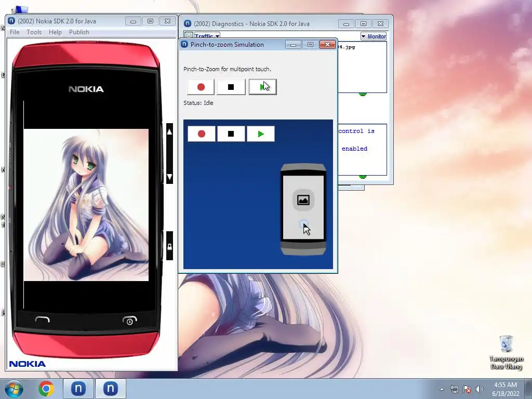Open the File menu in Nokia SDK window
The height and width of the screenshot is (399, 532).
coord(15,32)
